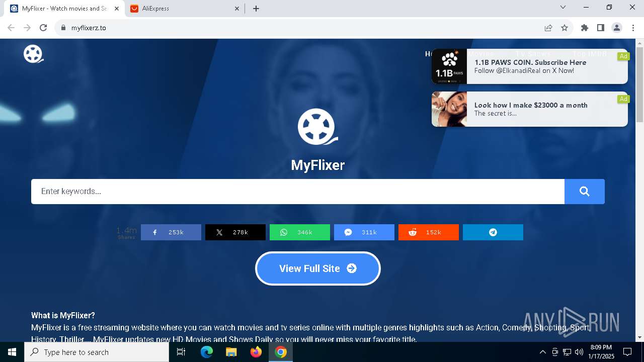Click the woman photo ad thumbnail

(x=449, y=109)
